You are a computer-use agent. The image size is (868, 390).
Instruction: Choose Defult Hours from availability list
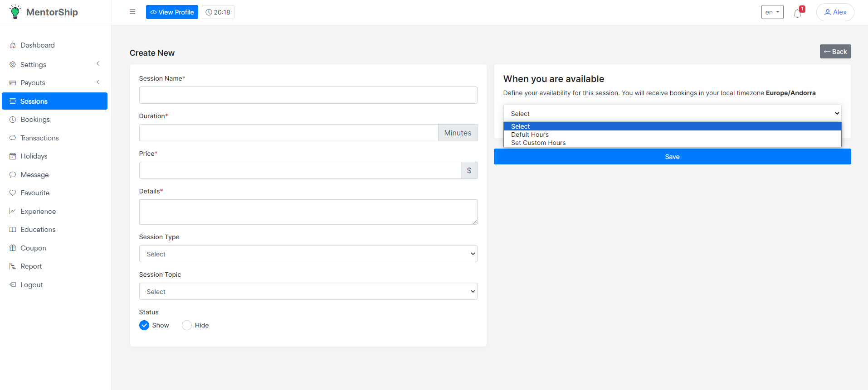pos(530,135)
